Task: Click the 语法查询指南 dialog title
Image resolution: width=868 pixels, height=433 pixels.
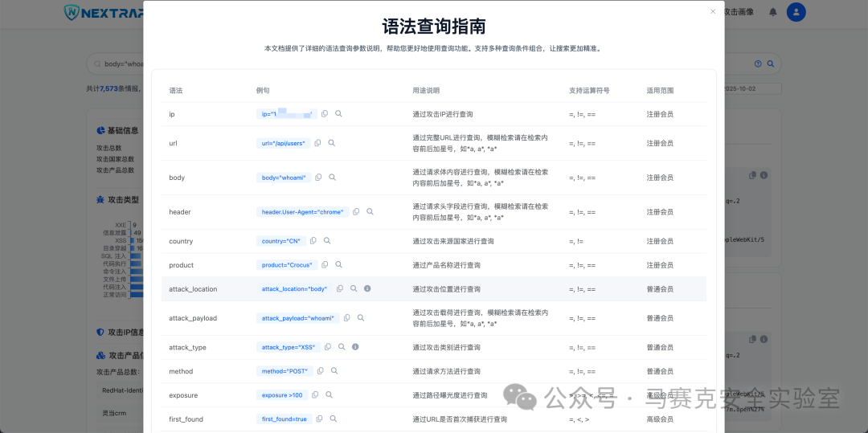Action: [434, 26]
